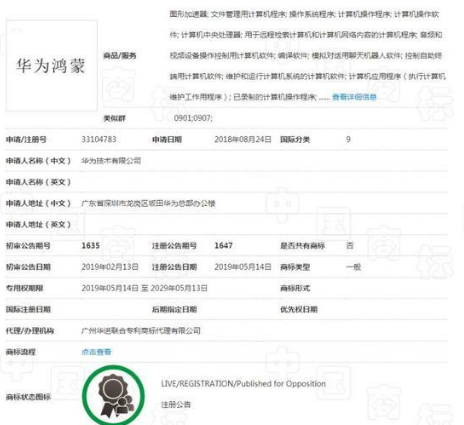Select registration announcement number 1647
Screen dimensions: 464x425
(x=223, y=246)
